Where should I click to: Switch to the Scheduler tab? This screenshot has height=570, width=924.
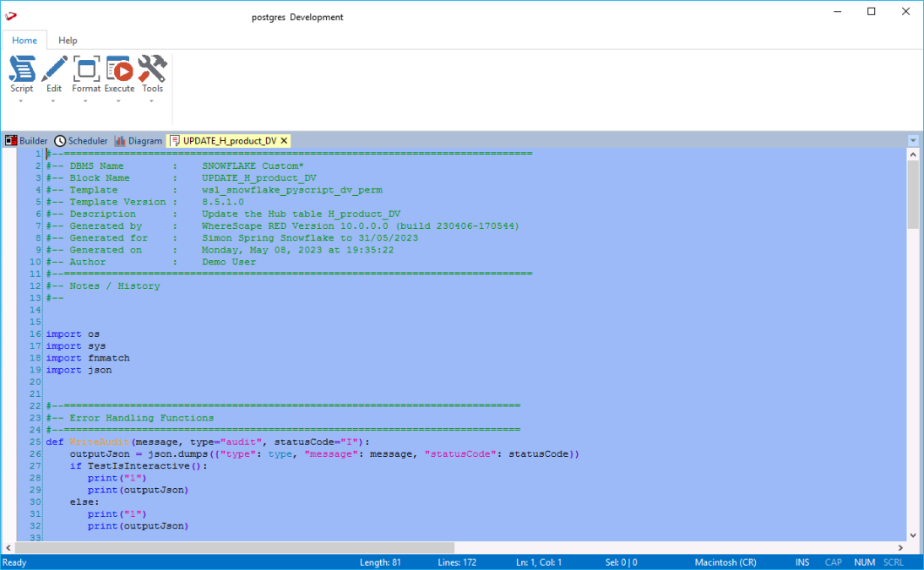(82, 141)
